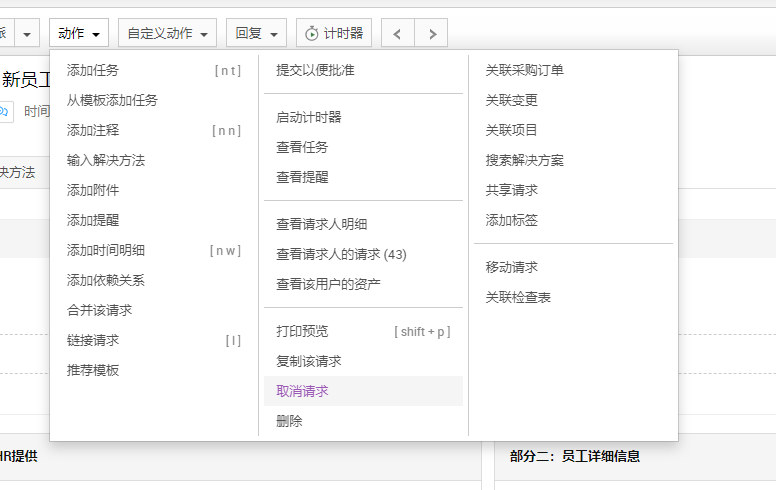
Task: Click 添加附件 menu option
Action: 93,190
